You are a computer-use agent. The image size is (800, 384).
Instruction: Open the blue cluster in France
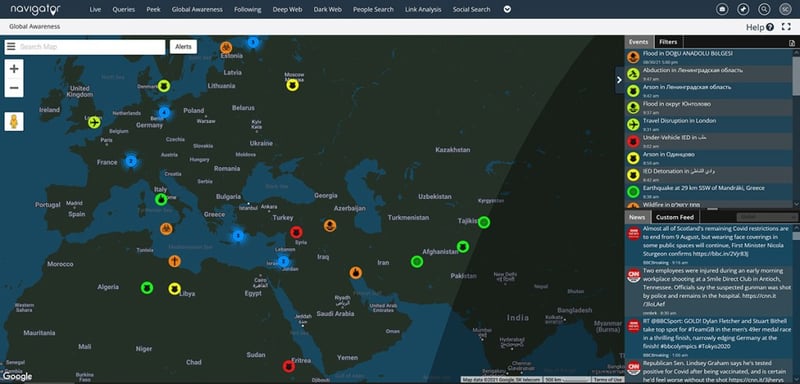click(x=131, y=162)
